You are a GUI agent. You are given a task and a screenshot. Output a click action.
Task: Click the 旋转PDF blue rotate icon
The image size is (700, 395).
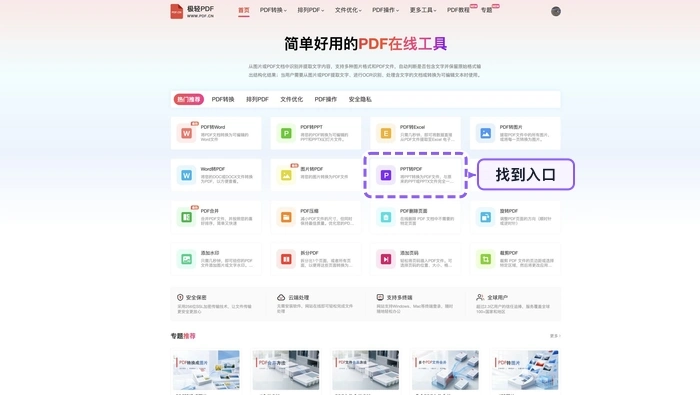[485, 217]
